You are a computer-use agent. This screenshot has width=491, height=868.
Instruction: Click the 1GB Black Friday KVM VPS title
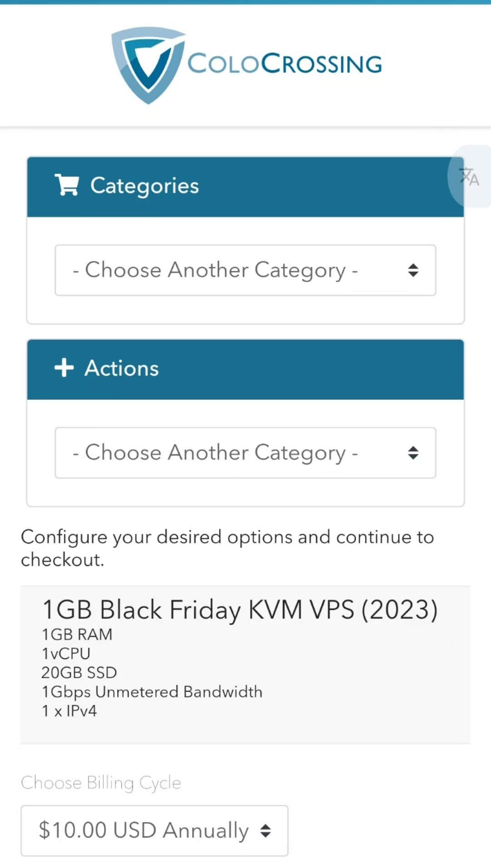pos(240,610)
